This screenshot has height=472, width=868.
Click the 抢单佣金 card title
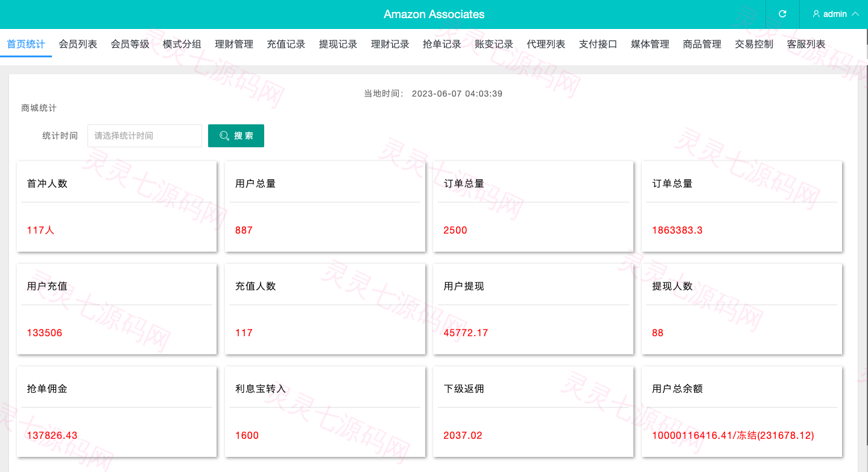(x=47, y=389)
